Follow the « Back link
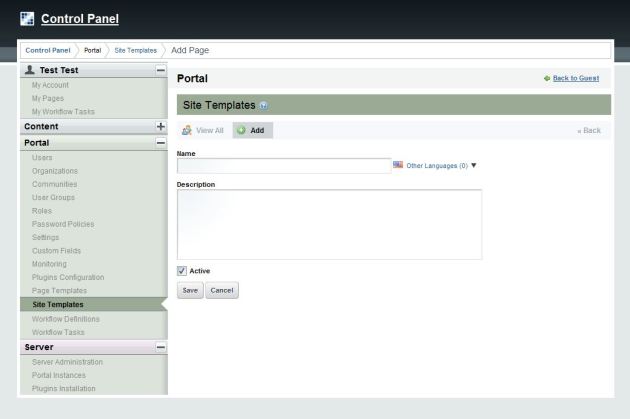The width and height of the screenshot is (630, 419). 589,131
